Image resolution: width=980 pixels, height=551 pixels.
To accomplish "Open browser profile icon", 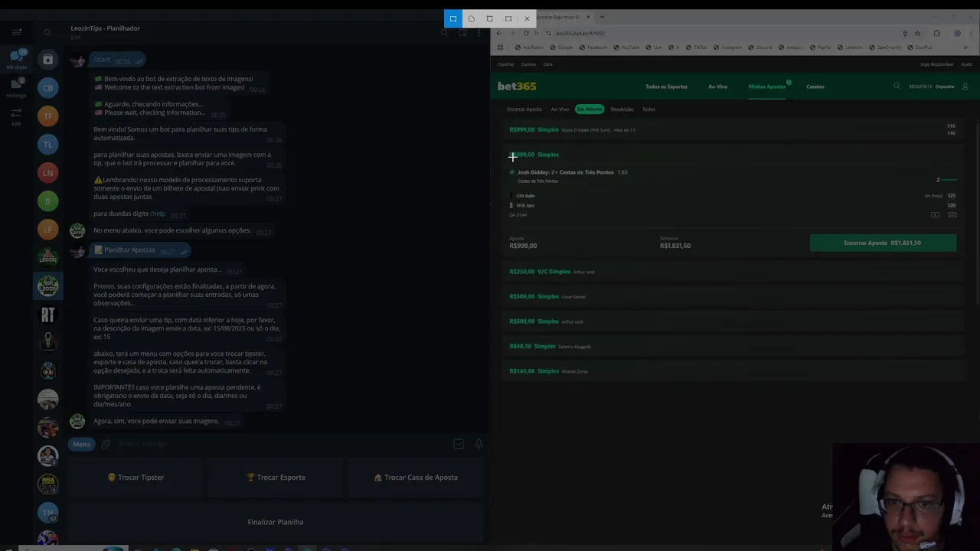I will coord(957,33).
